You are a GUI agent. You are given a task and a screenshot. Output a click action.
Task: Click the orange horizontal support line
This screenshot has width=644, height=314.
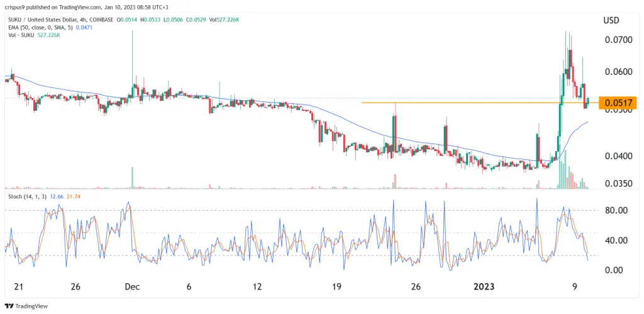point(480,103)
